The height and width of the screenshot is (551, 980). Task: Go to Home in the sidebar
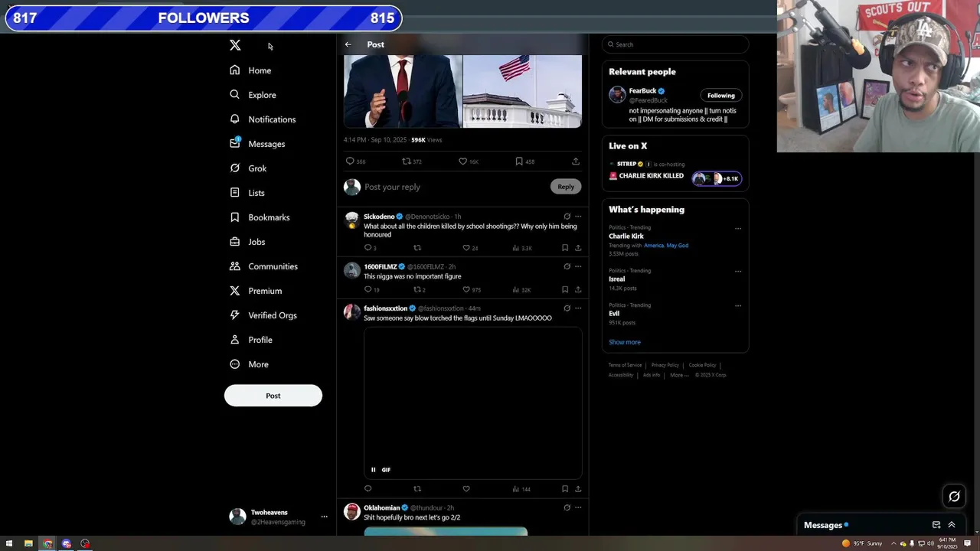coord(250,70)
